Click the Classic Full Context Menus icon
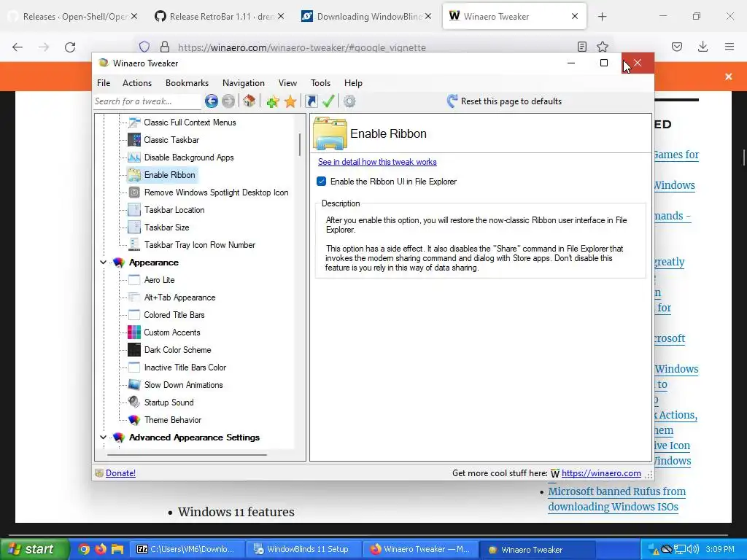Image resolution: width=747 pixels, height=560 pixels. pos(134,122)
